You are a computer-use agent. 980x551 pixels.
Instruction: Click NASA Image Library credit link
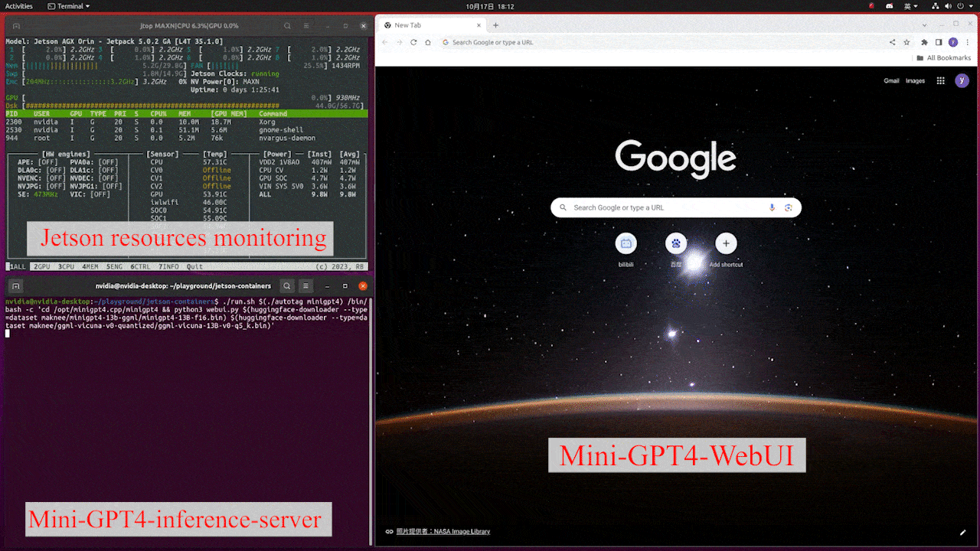(443, 531)
